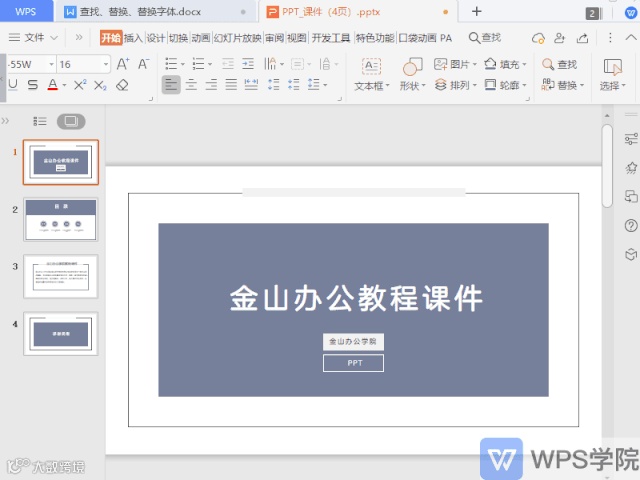Click the WPS home tab
This screenshot has height=480, width=640.
tap(26, 11)
